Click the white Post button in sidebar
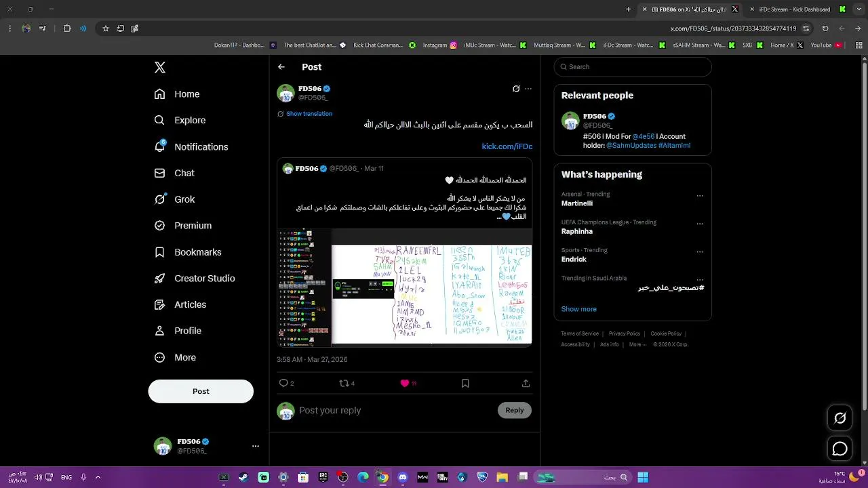The image size is (868, 488). coord(201,391)
